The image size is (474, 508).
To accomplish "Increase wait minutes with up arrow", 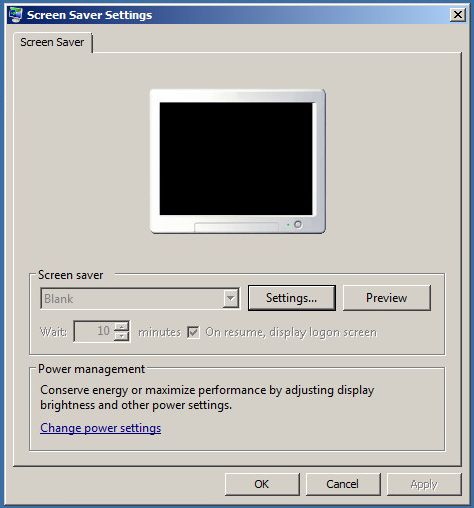I will tap(122, 327).
